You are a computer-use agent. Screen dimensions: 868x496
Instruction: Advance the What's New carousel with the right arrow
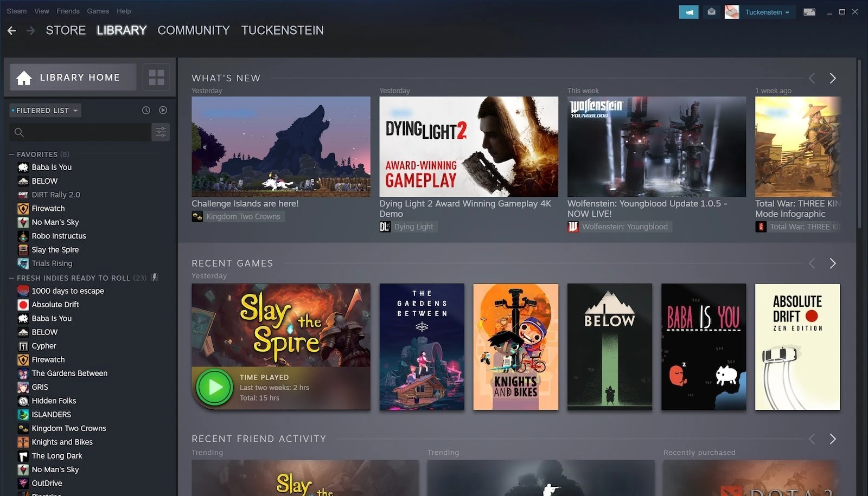point(833,78)
